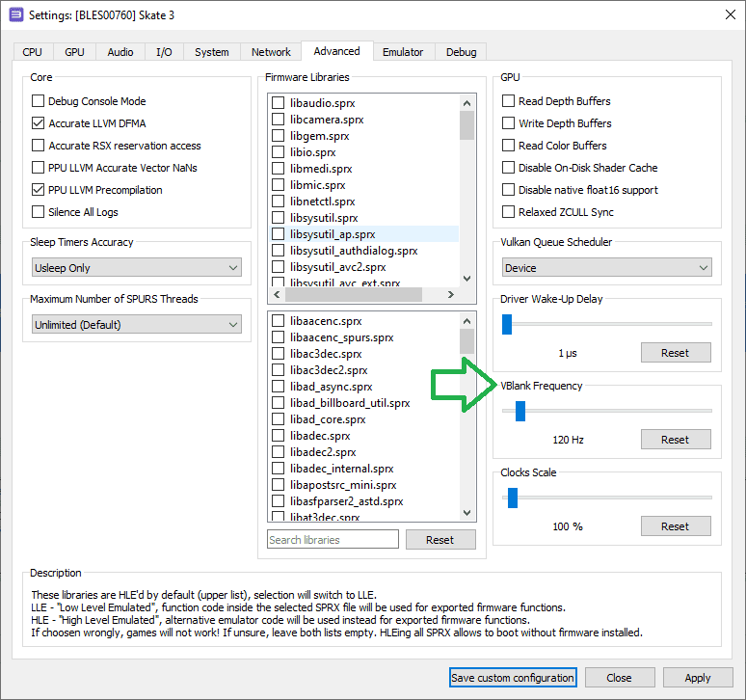This screenshot has height=700, width=746.
Task: Tick libio.sprx library
Action: tap(278, 152)
